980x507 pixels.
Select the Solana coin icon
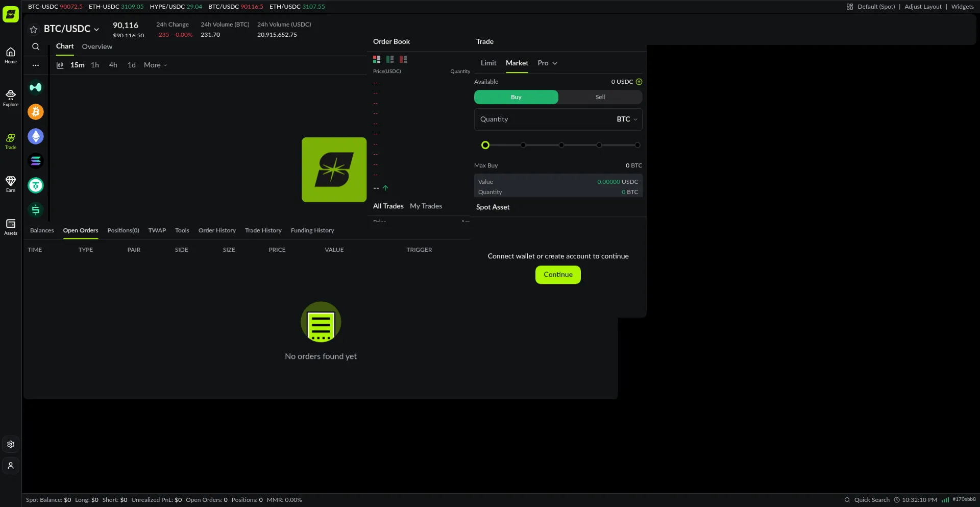click(36, 161)
